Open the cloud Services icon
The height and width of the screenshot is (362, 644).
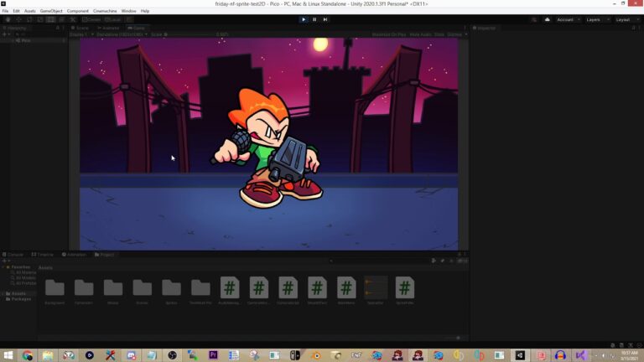pyautogui.click(x=547, y=19)
